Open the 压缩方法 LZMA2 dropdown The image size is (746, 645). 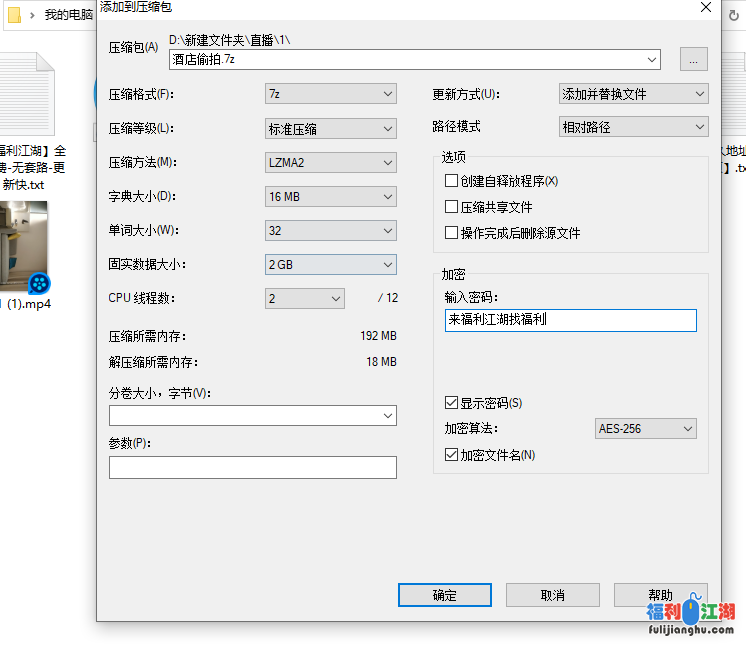tap(330, 162)
